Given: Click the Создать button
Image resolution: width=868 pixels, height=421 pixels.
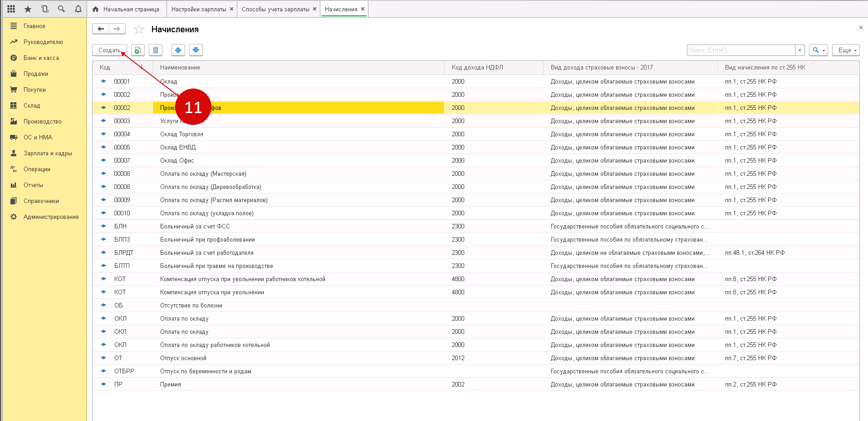Looking at the screenshot, I should coord(109,50).
